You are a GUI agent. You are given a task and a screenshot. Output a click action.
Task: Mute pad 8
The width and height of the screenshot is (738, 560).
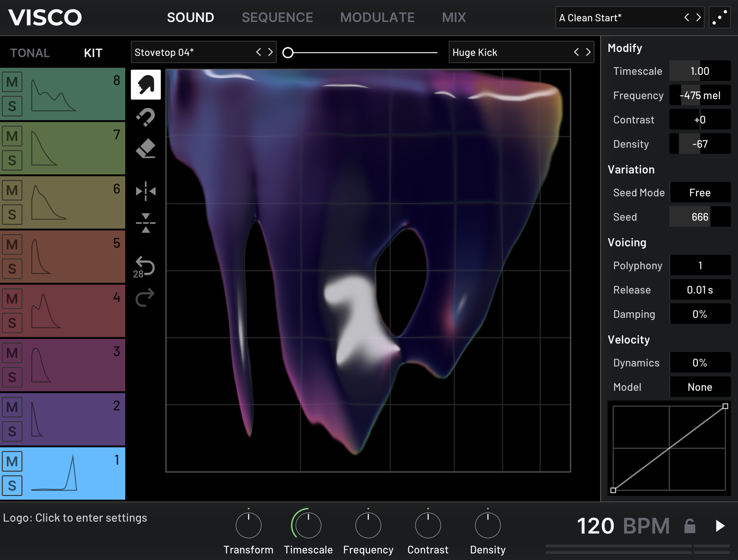click(12, 82)
